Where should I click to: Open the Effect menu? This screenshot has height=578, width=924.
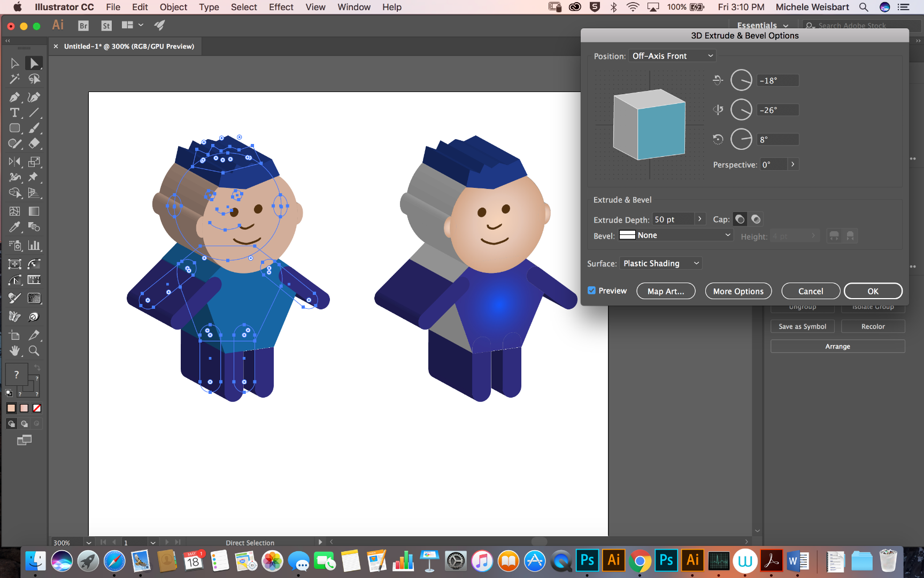click(x=281, y=7)
